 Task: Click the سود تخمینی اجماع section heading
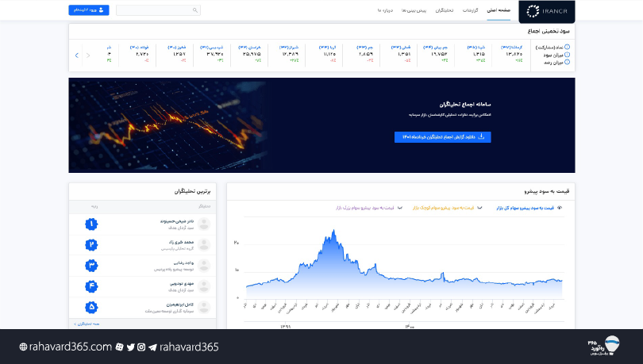click(549, 31)
